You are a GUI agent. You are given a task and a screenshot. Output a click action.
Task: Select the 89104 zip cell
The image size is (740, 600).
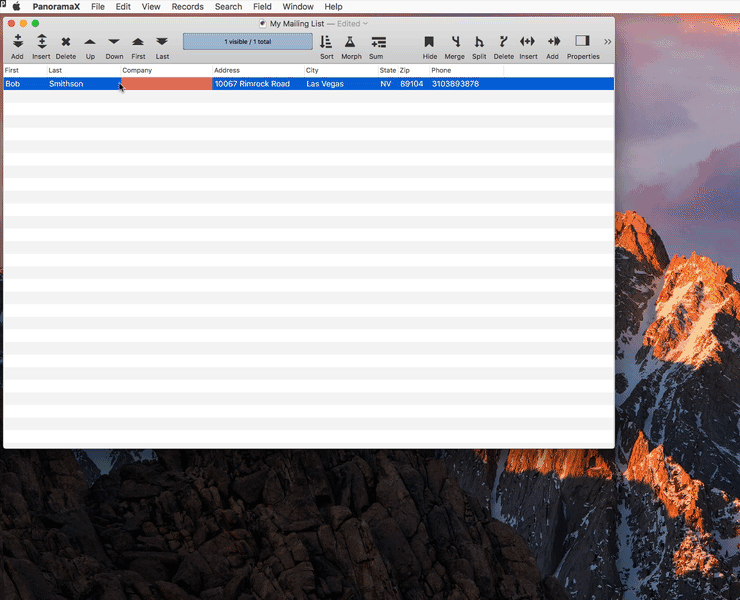pos(414,84)
